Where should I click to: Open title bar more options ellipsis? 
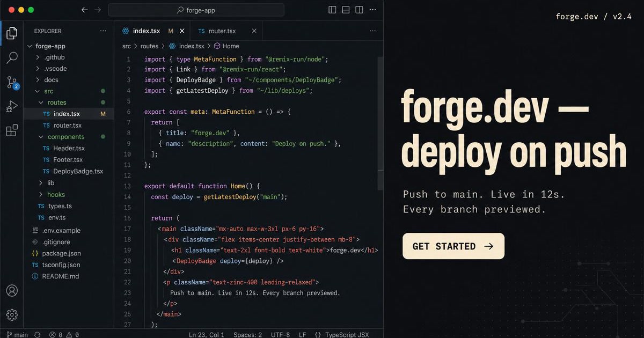tap(372, 10)
